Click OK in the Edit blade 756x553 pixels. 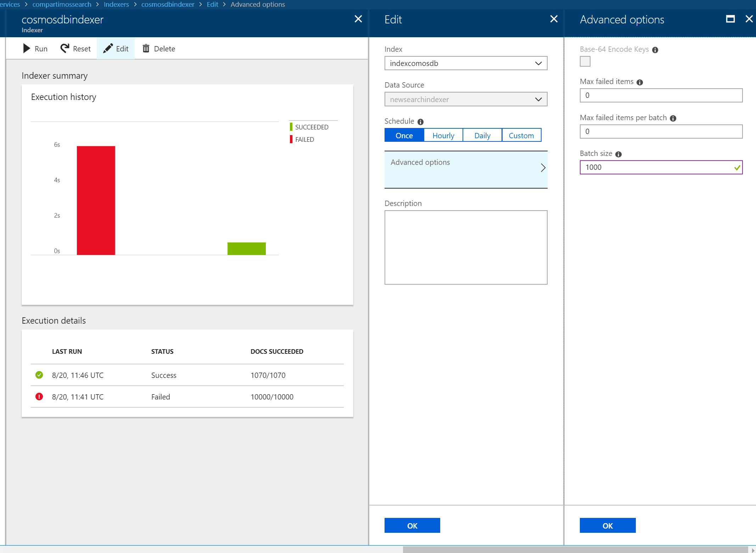pyautogui.click(x=412, y=525)
